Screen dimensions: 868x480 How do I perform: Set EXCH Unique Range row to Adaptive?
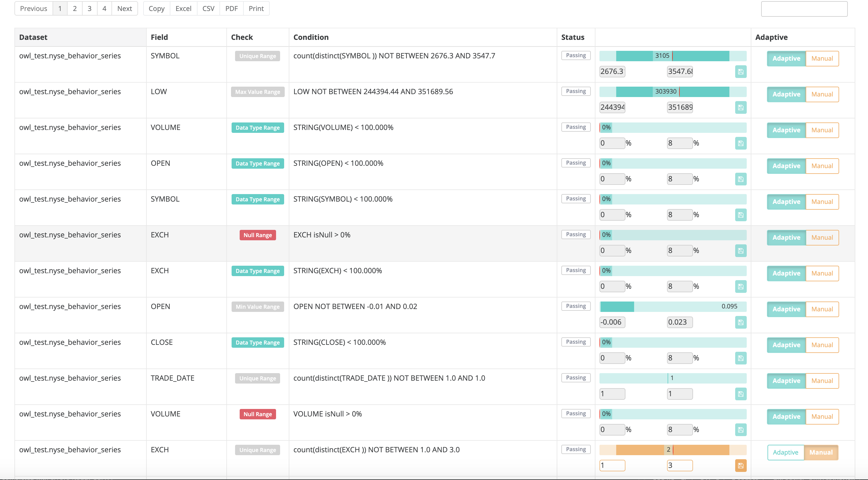pyautogui.click(x=785, y=452)
